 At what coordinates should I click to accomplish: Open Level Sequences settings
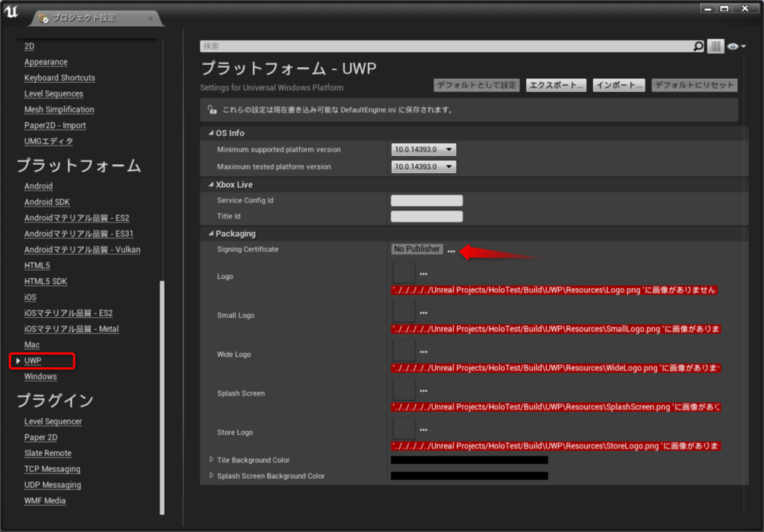[x=54, y=94]
